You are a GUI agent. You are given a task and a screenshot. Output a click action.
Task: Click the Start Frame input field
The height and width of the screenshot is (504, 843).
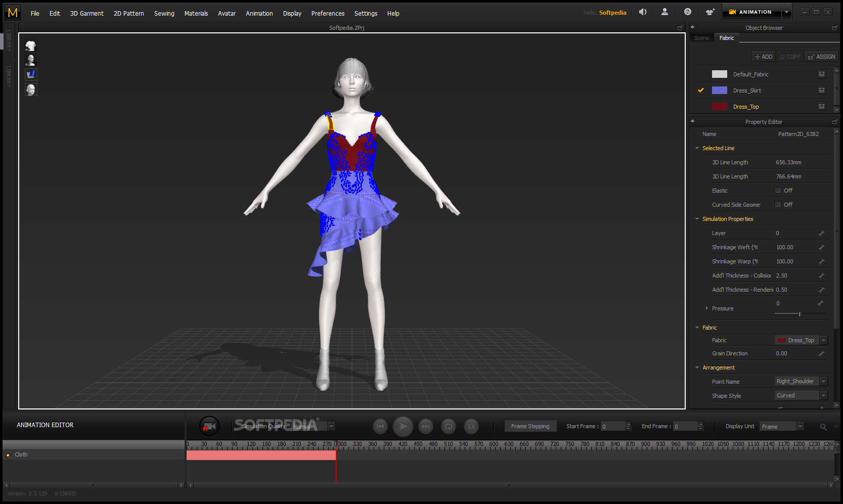point(613,426)
